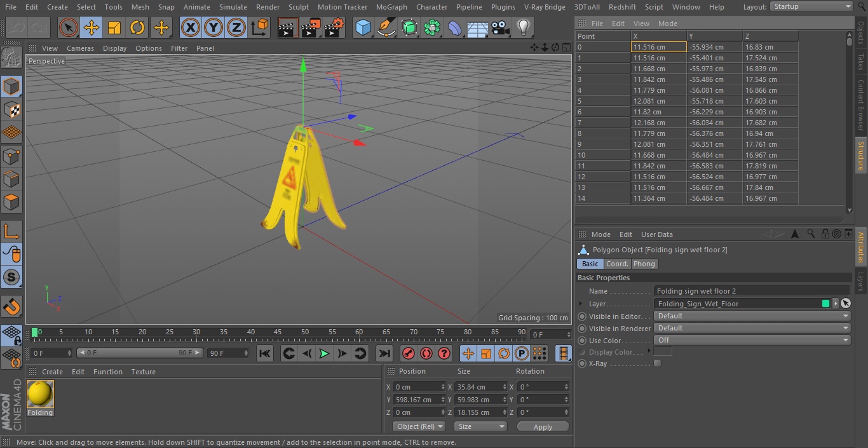Jump to end of timeline
The image size is (868, 448).
(x=384, y=353)
